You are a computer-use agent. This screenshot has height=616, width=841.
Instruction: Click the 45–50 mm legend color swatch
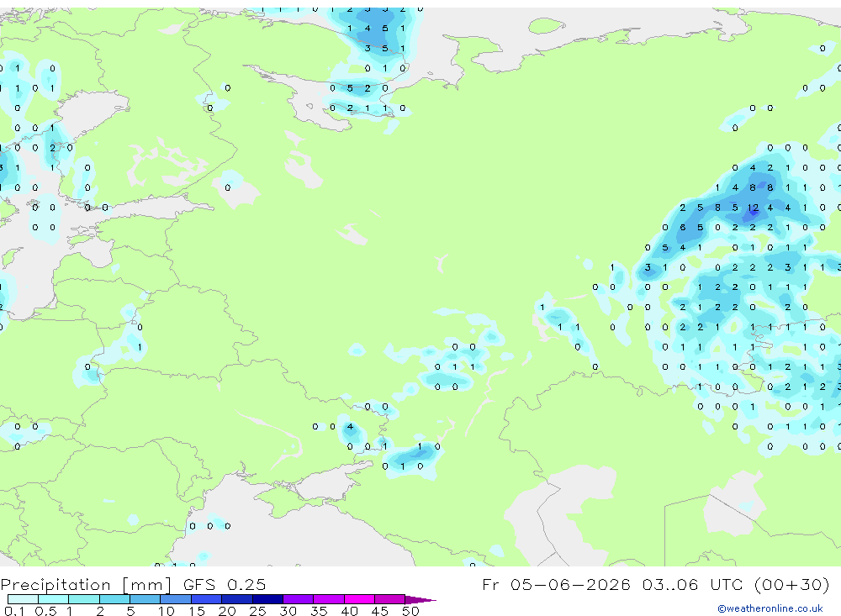click(x=389, y=599)
